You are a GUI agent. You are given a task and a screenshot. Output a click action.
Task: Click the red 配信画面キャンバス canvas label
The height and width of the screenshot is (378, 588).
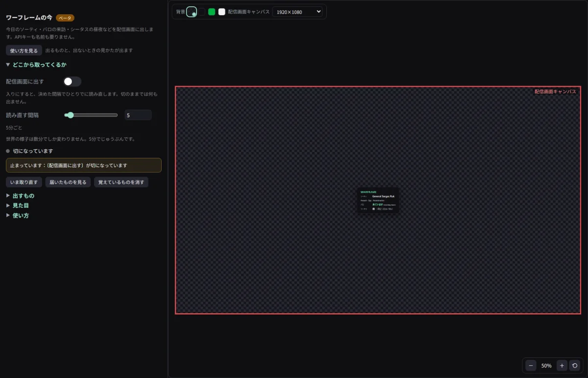pyautogui.click(x=555, y=92)
